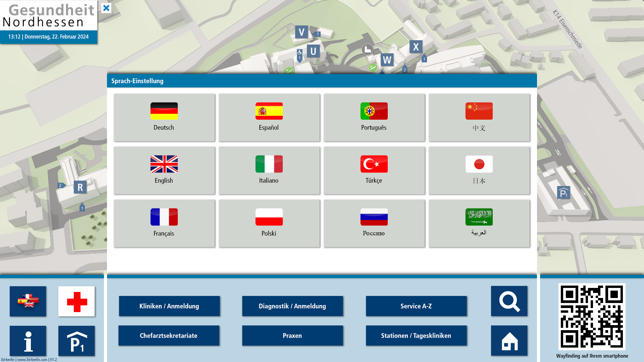Open Chefarztsekretariate listing
The width and height of the screenshot is (644, 362).
[169, 336]
